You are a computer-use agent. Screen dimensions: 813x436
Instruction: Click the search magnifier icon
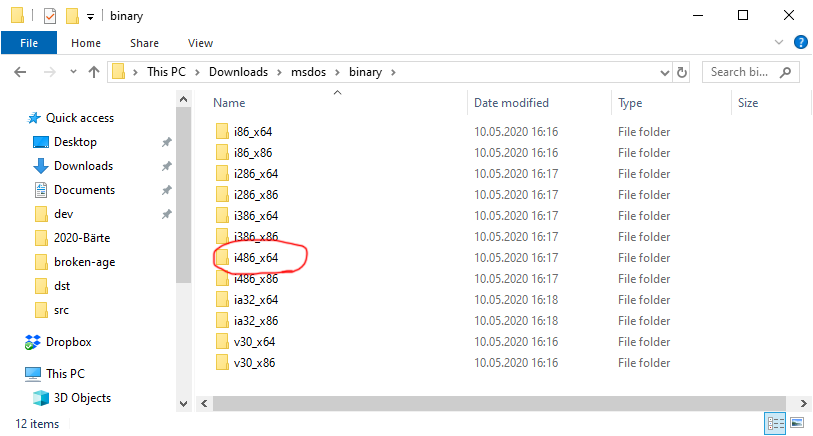pyautogui.click(x=786, y=72)
